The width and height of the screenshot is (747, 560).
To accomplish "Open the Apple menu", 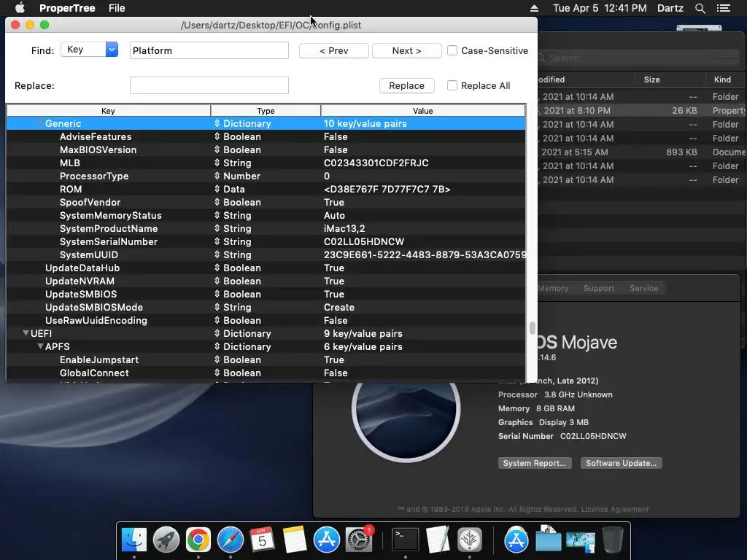I will [20, 8].
